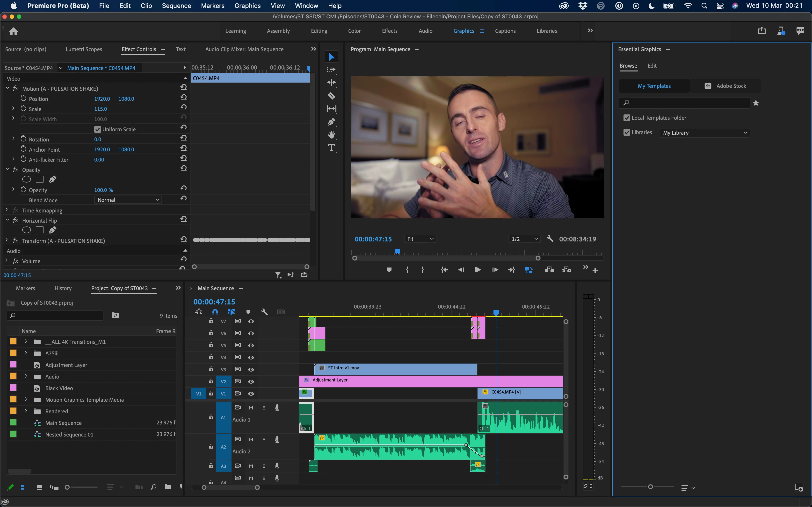Viewport: 812px width, 507px height.
Task: Select the Razor tool
Action: click(x=331, y=96)
